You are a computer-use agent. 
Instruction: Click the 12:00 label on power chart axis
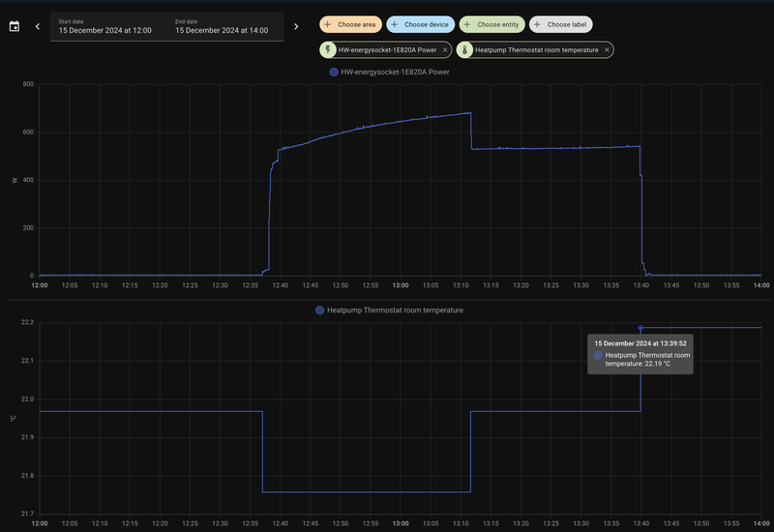click(40, 285)
